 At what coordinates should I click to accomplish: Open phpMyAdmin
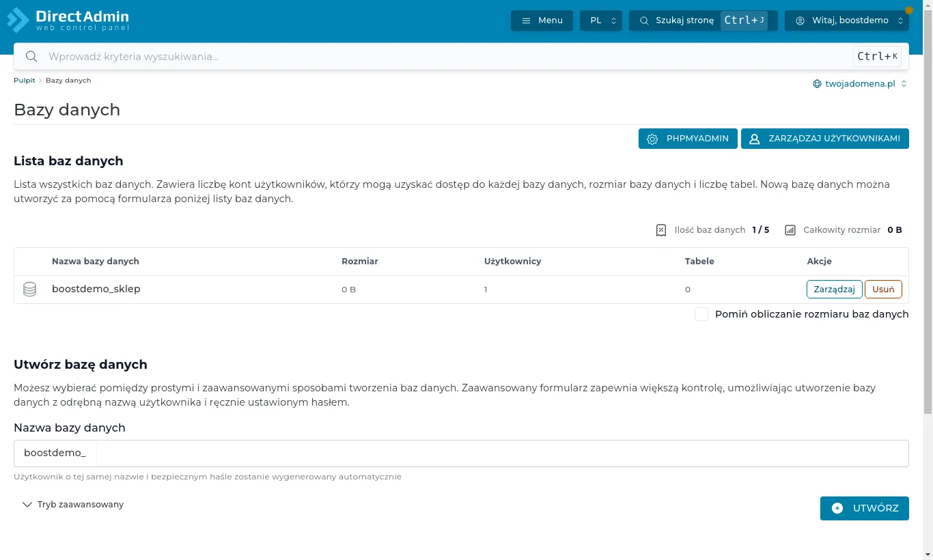coord(688,139)
